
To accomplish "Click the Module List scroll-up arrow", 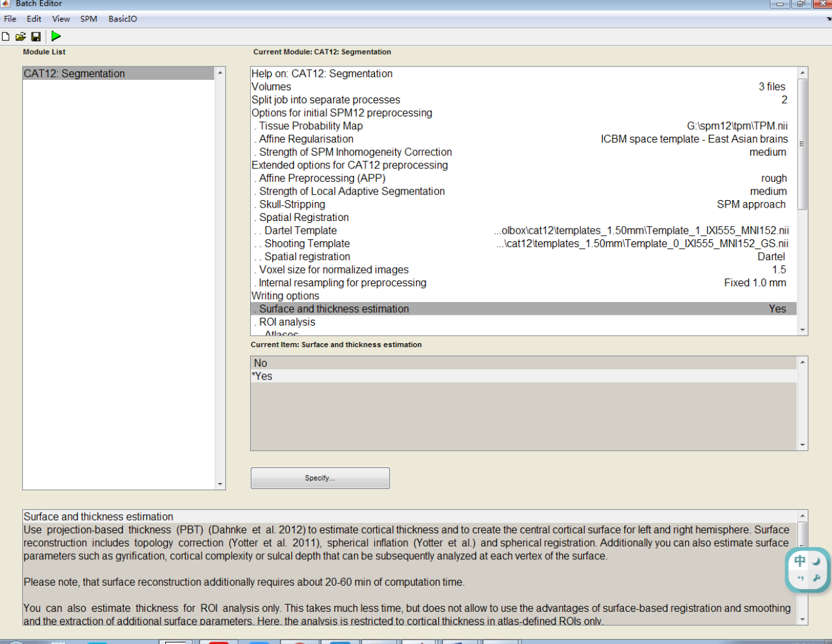I will [220, 73].
